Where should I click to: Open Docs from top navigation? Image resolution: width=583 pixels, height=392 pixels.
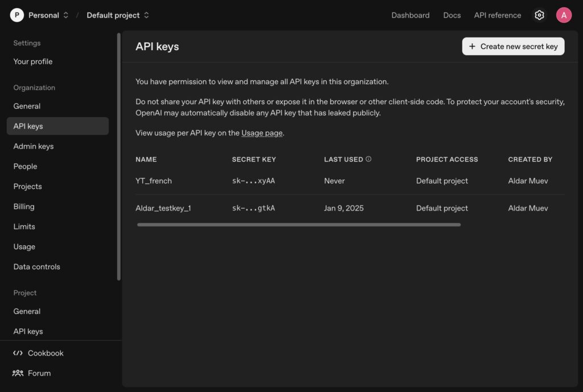click(451, 15)
